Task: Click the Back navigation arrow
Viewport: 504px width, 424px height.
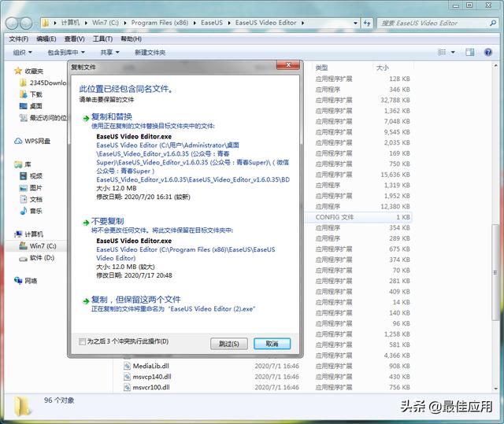Action: [12, 23]
